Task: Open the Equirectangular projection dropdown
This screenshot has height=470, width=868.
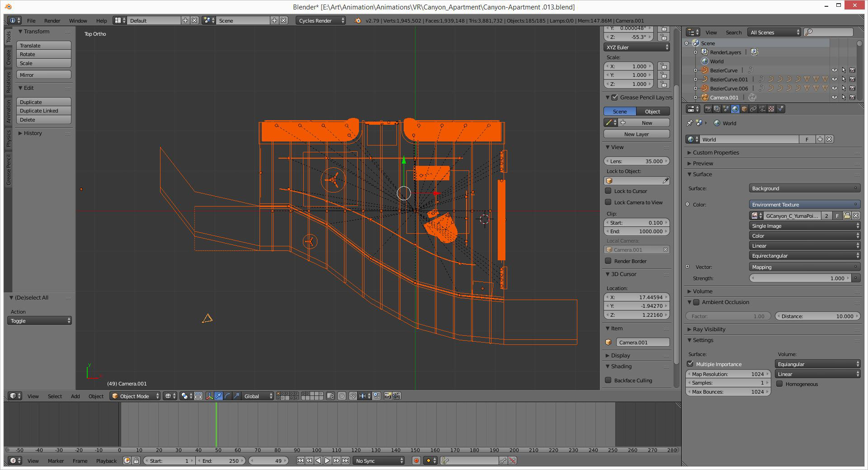Action: 805,256
